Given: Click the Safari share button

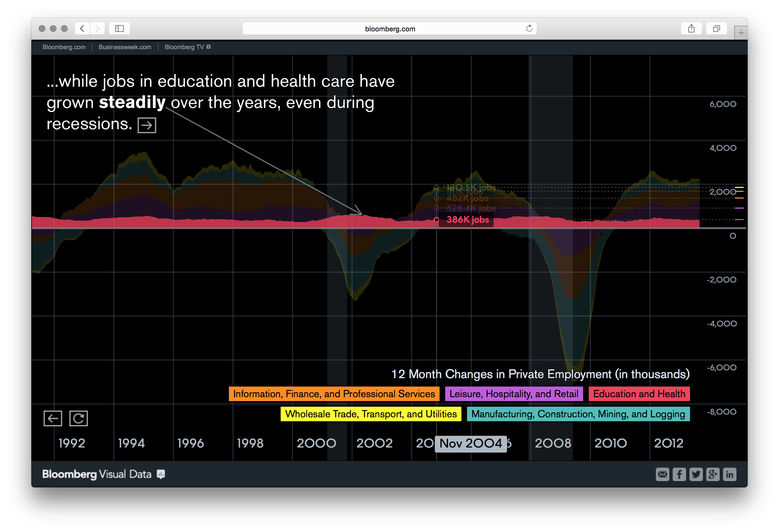Looking at the screenshot, I should 691,29.
